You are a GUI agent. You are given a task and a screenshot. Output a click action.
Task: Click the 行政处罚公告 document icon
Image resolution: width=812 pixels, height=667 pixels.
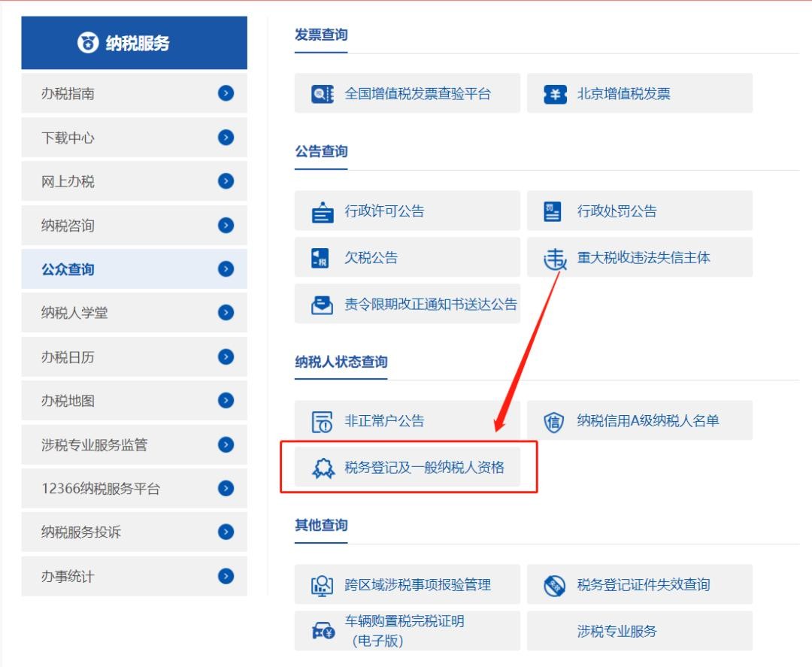pyautogui.click(x=553, y=212)
